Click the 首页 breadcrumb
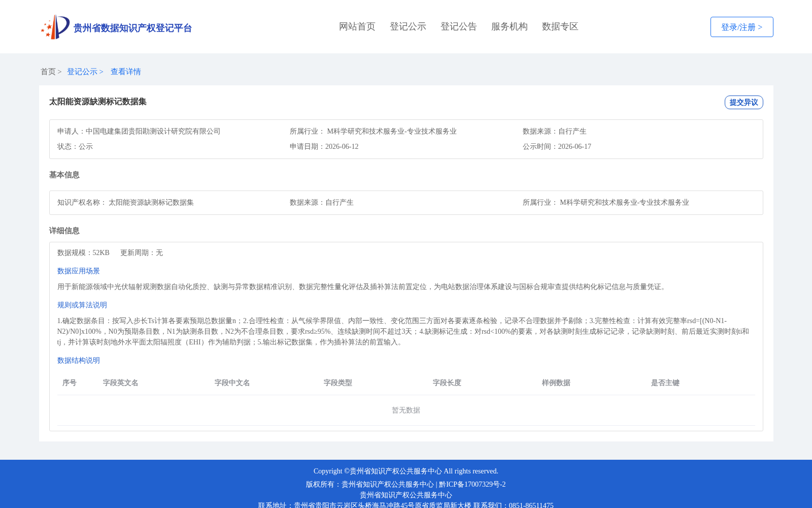 point(48,72)
